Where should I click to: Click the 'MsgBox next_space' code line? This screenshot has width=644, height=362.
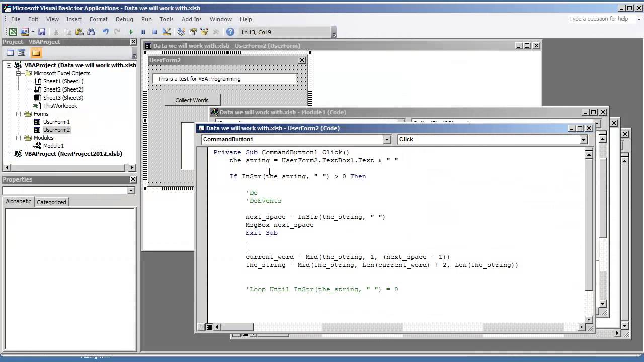(x=280, y=225)
